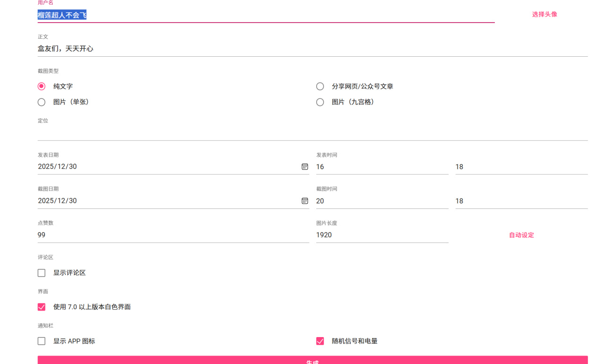Select 图片（单张）screenshot type
The height and width of the screenshot is (364, 605).
click(42, 102)
